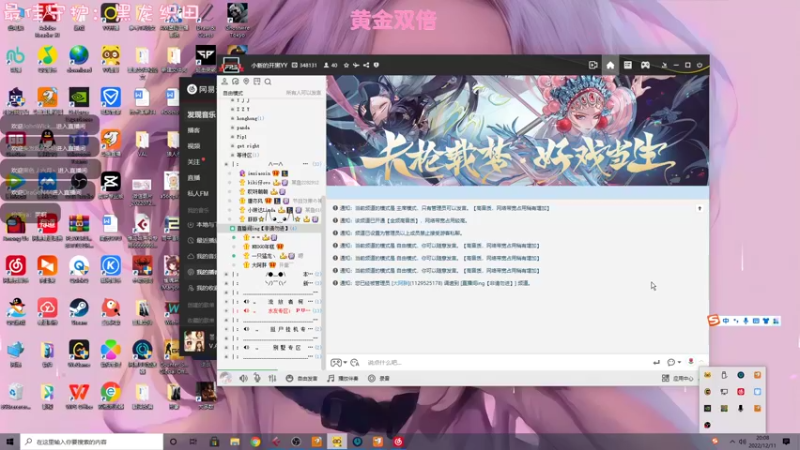Open 视频 in NetEase Music sidebar

click(x=193, y=146)
